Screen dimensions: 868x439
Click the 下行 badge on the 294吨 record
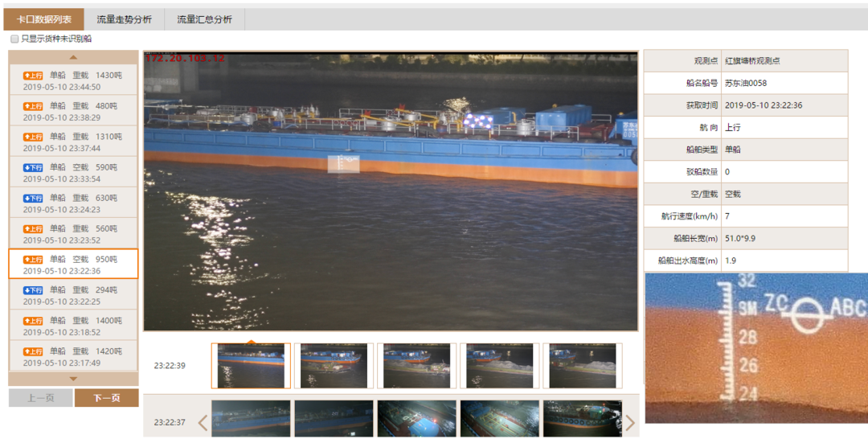click(x=33, y=289)
